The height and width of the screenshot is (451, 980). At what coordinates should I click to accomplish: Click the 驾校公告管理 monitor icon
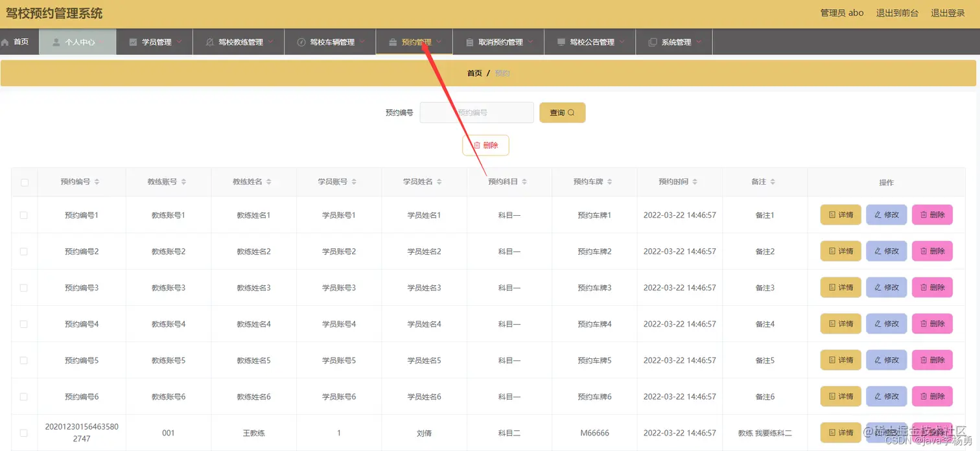pos(561,42)
